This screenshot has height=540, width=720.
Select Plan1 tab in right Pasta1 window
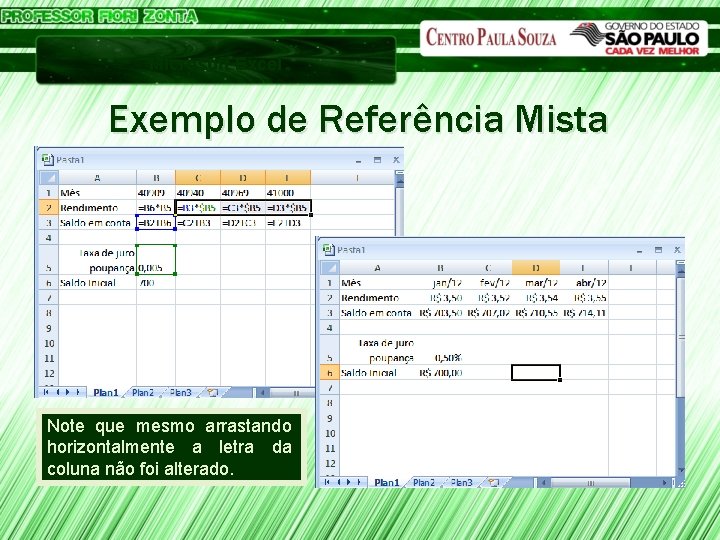pos(387,483)
